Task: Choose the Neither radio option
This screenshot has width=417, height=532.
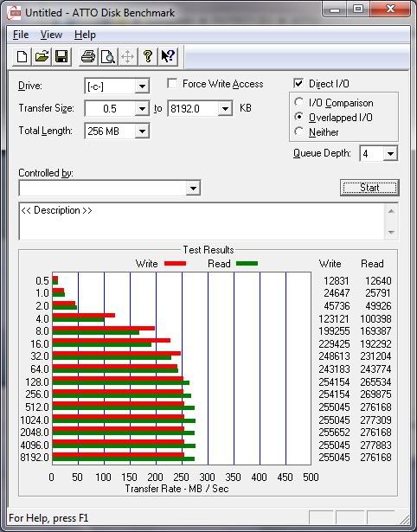Action: tap(299, 131)
